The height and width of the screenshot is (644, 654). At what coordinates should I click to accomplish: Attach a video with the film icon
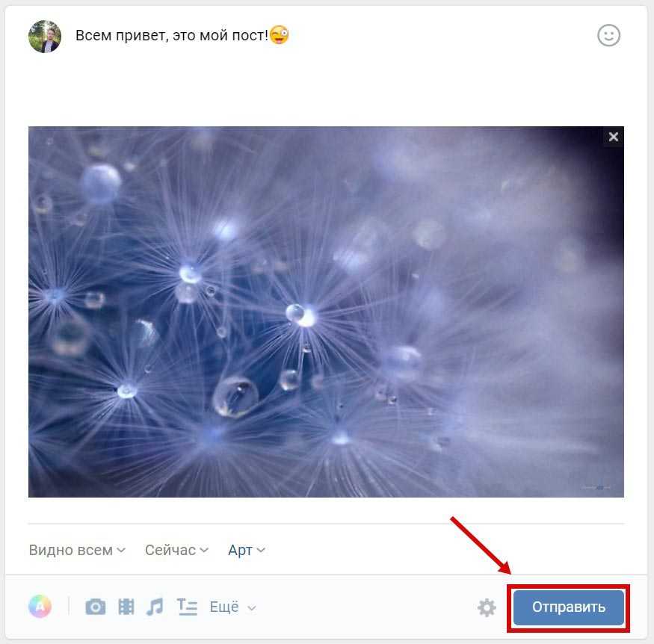(x=126, y=607)
